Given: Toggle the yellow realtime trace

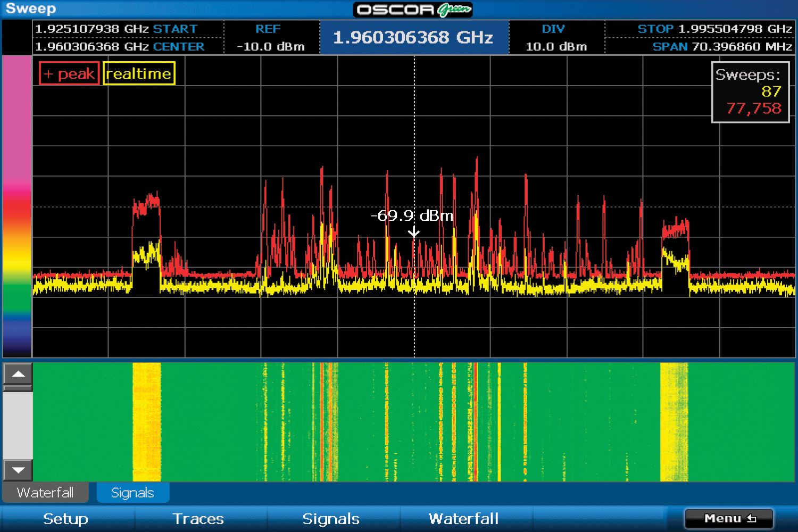Looking at the screenshot, I should (139, 73).
